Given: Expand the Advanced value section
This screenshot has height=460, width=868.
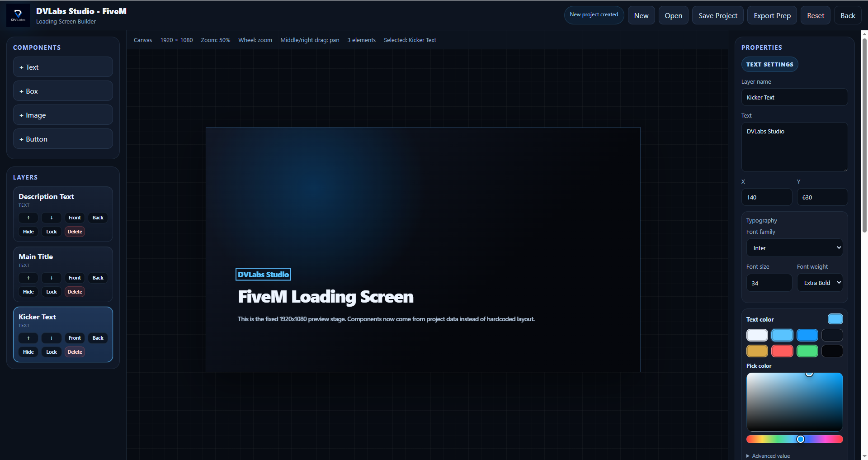Looking at the screenshot, I should 769,456.
